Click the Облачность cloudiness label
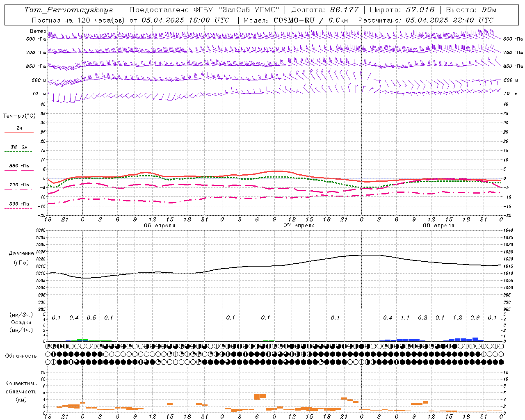The image size is (525, 420). 21,356
